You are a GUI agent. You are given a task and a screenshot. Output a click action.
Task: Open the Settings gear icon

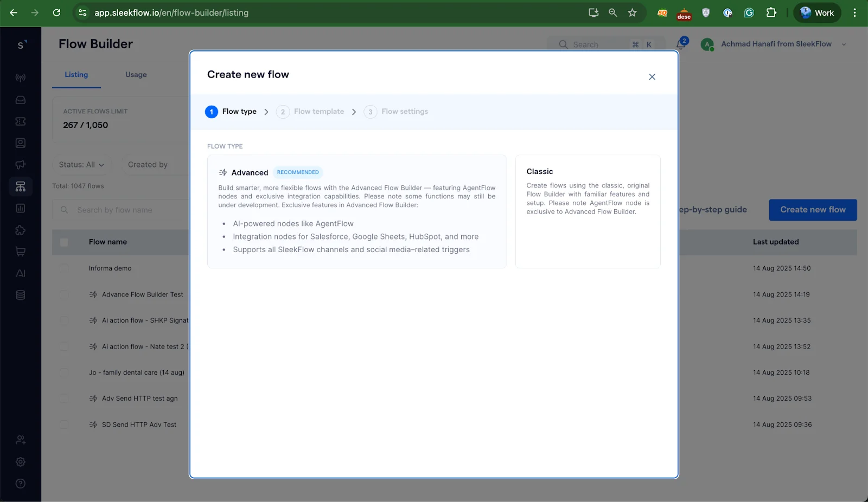pos(21,462)
